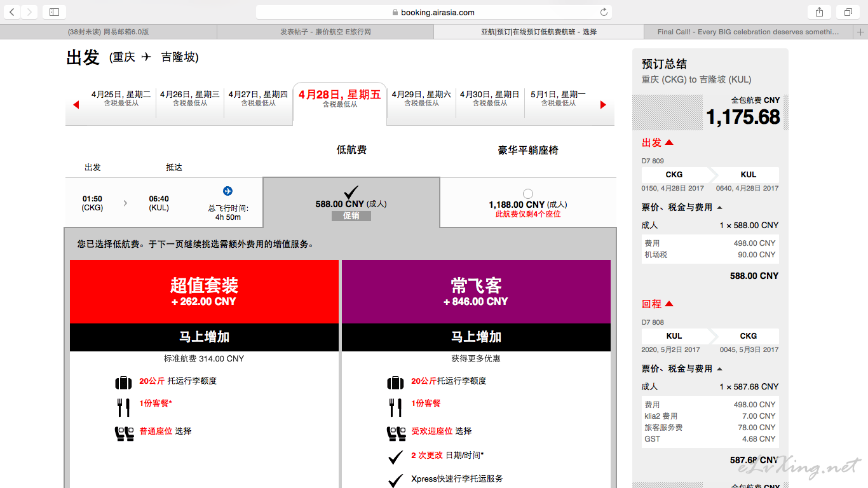This screenshot has height=488, width=868.
Task: Click total fare 1,175.68 in summary
Action: (743, 117)
